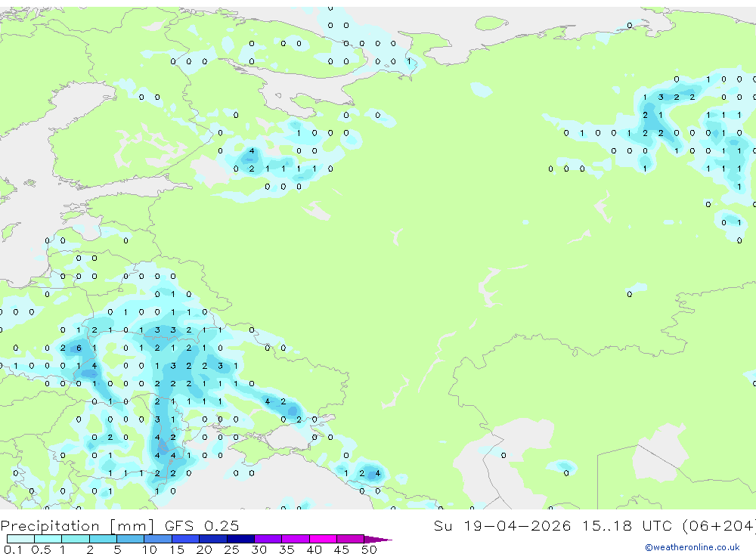Click the 30–35 mm purple swatch
This screenshot has width=756, height=554.
click(x=268, y=539)
